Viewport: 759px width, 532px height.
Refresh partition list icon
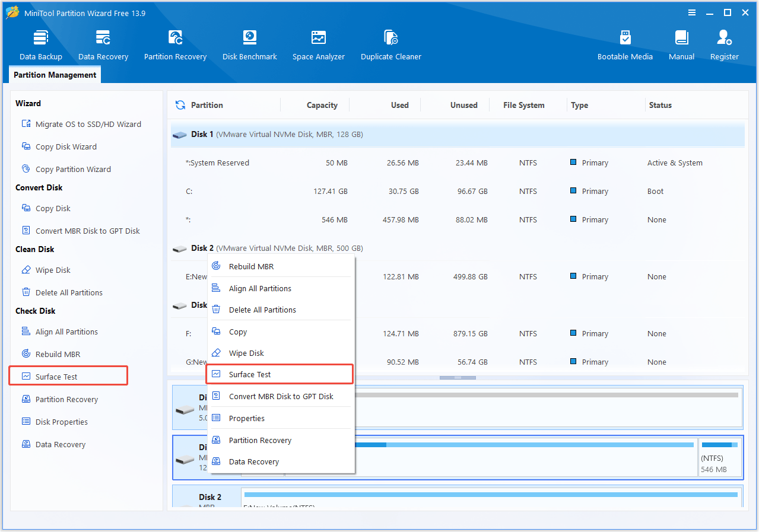pos(180,105)
